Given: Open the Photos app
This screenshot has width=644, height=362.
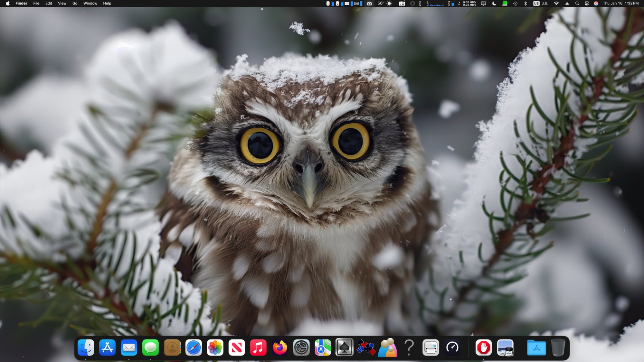Looking at the screenshot, I should tap(215, 348).
